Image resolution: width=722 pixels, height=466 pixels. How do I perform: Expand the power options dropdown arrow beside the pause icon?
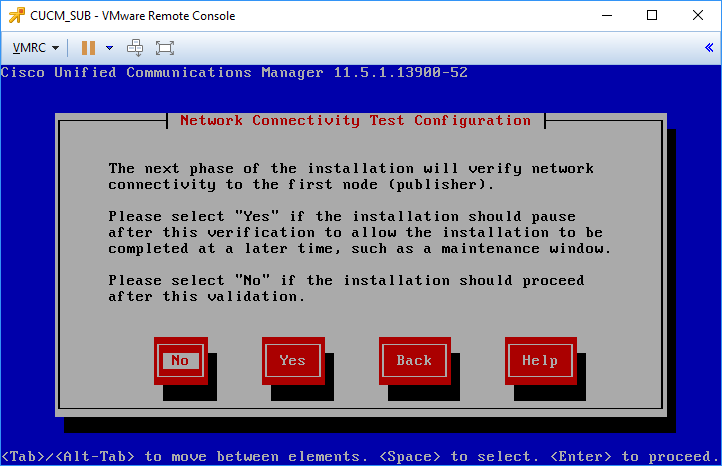(x=109, y=48)
